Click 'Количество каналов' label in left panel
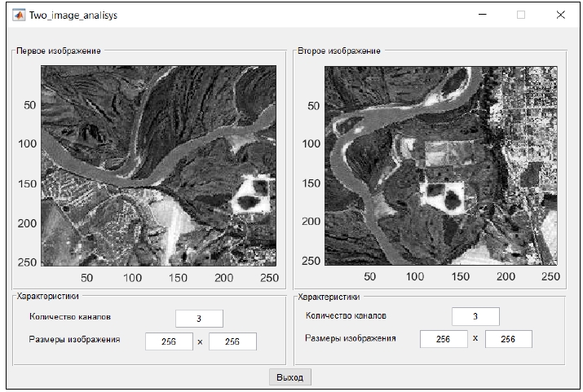Viewport: 583px width, 392px height. [x=69, y=317]
